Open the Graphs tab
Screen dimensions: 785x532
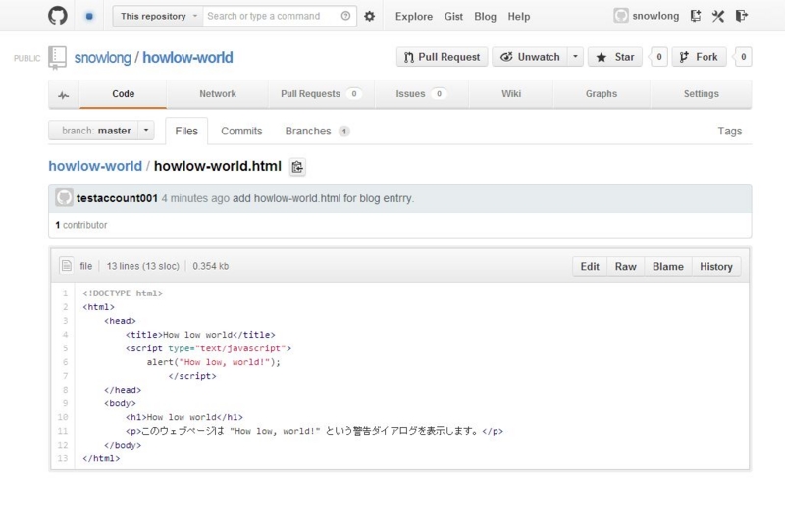[x=602, y=94]
